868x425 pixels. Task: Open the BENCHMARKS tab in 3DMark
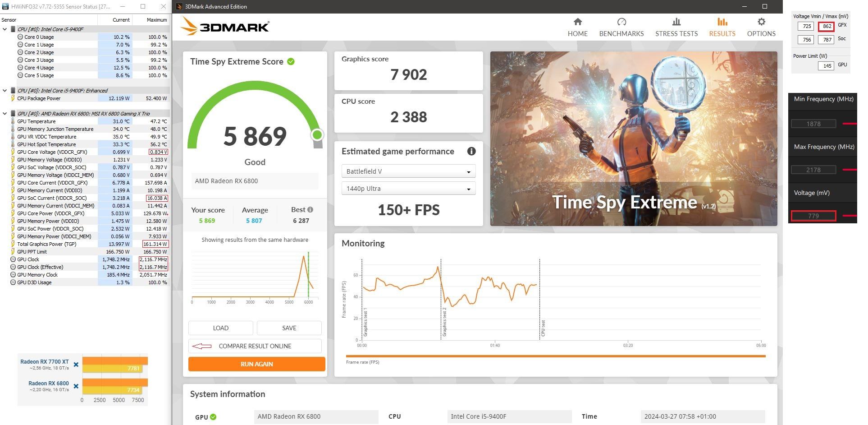621,28
